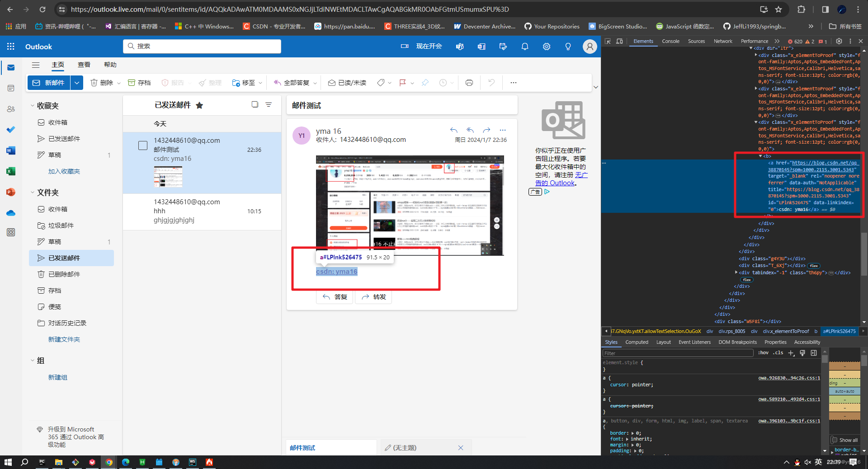This screenshot has width=868, height=469.
Task: Open the tips lightbulb icon
Action: (568, 47)
